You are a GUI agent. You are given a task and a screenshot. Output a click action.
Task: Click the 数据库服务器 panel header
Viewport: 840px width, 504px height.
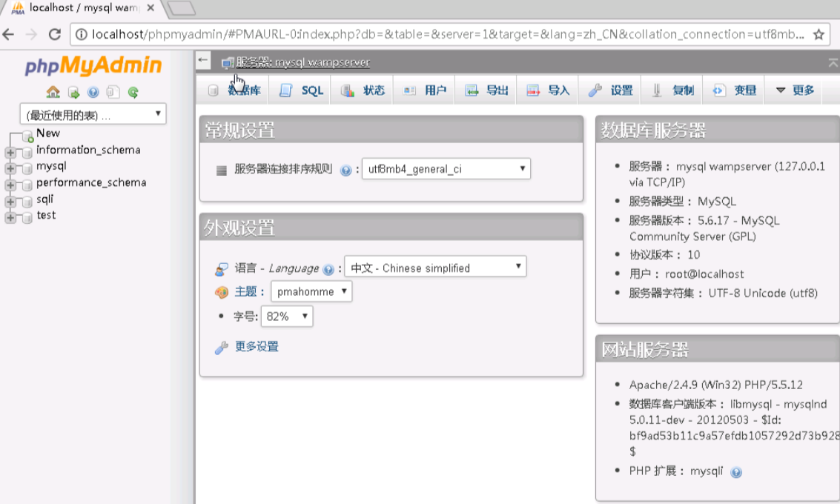point(718,130)
